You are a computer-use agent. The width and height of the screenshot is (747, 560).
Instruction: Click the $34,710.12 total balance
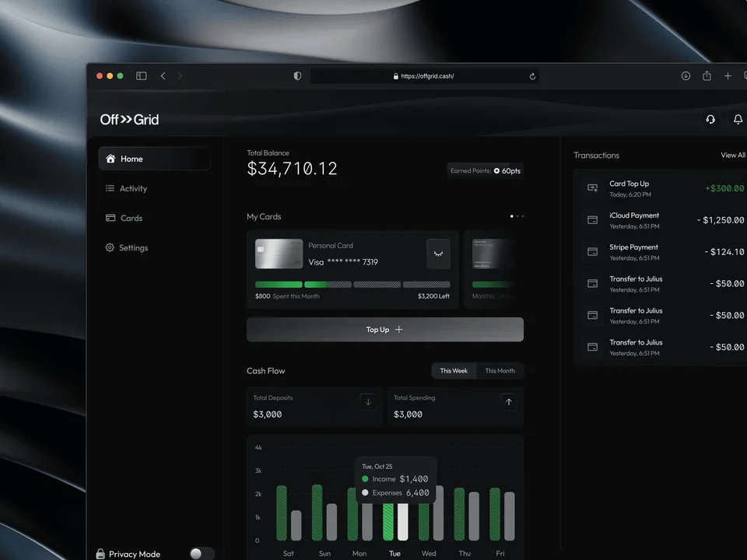point(292,169)
